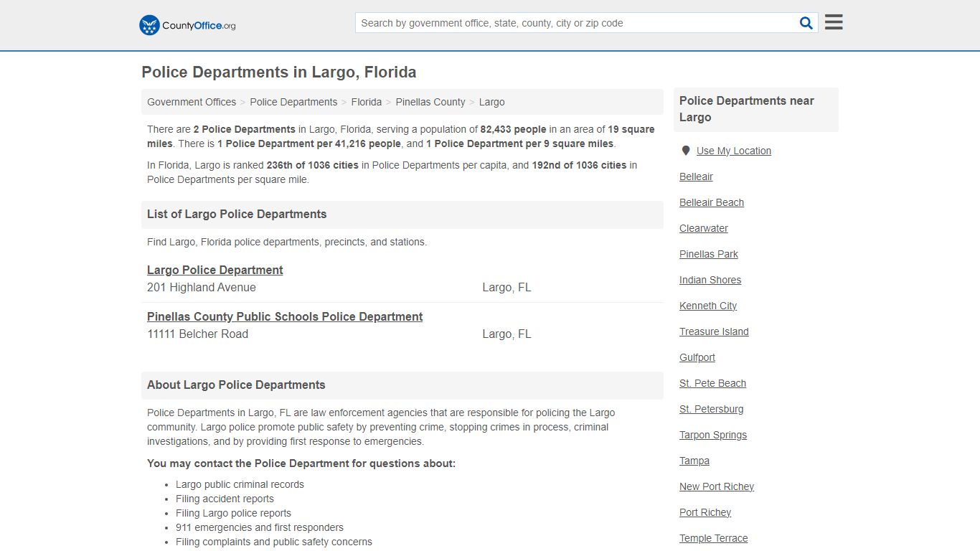Click Largo public criminal records item

(240, 484)
